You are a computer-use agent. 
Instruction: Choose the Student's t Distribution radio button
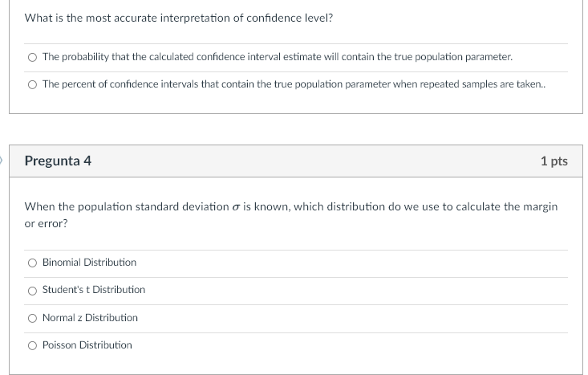coord(32,291)
